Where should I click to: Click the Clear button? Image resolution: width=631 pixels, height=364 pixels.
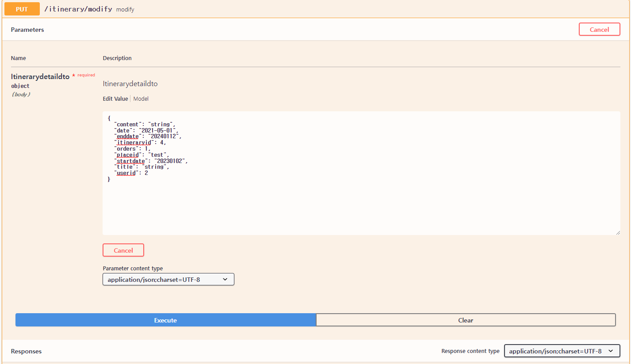(x=466, y=320)
